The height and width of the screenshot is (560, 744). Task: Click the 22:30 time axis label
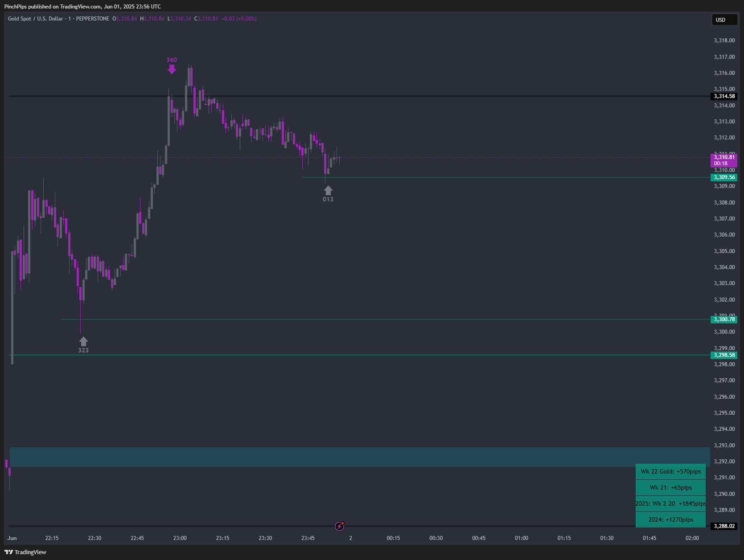[95, 538]
